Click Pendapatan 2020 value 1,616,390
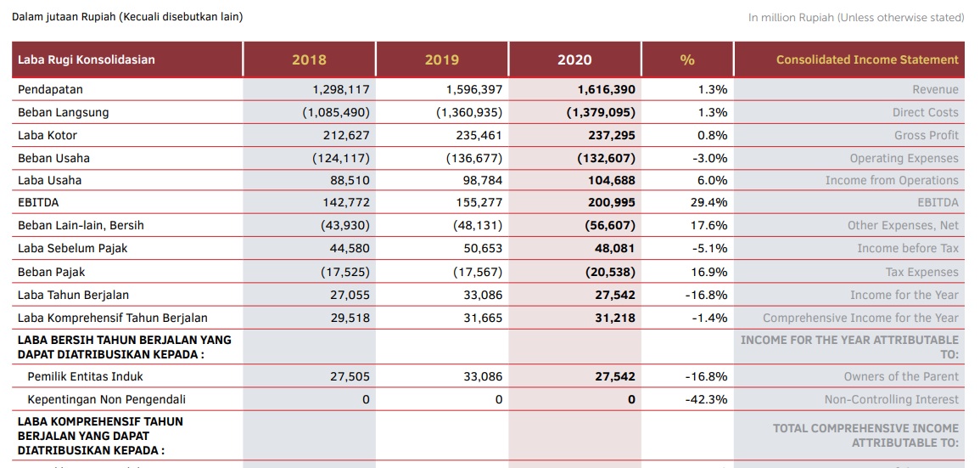 pyautogui.click(x=607, y=89)
